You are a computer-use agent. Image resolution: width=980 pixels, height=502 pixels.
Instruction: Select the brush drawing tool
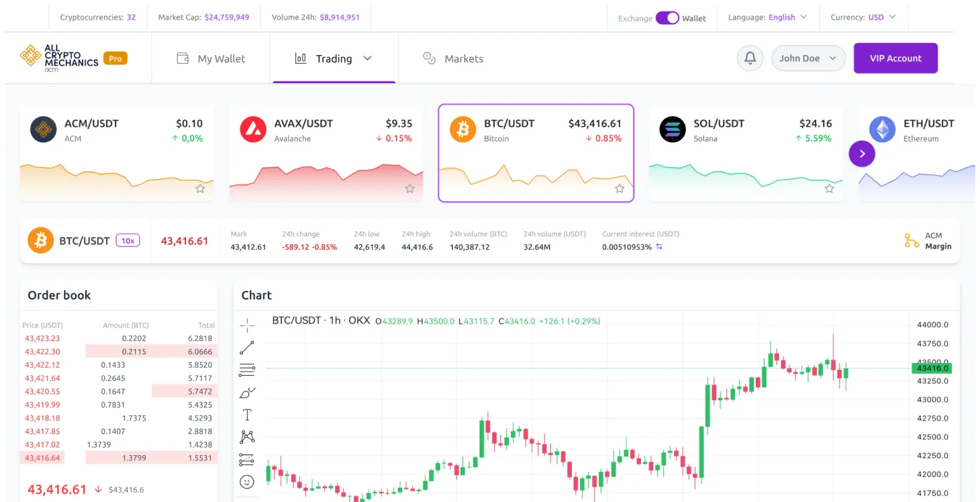pyautogui.click(x=247, y=392)
